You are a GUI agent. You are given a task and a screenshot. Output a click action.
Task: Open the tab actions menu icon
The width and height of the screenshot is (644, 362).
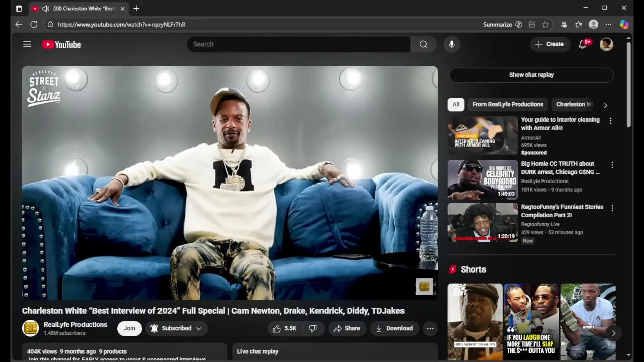19,8
